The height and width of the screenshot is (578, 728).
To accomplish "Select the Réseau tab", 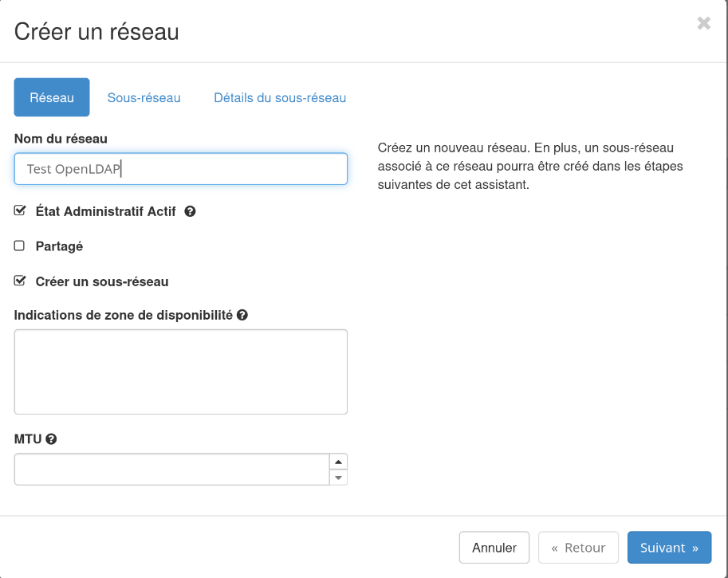I will point(51,97).
